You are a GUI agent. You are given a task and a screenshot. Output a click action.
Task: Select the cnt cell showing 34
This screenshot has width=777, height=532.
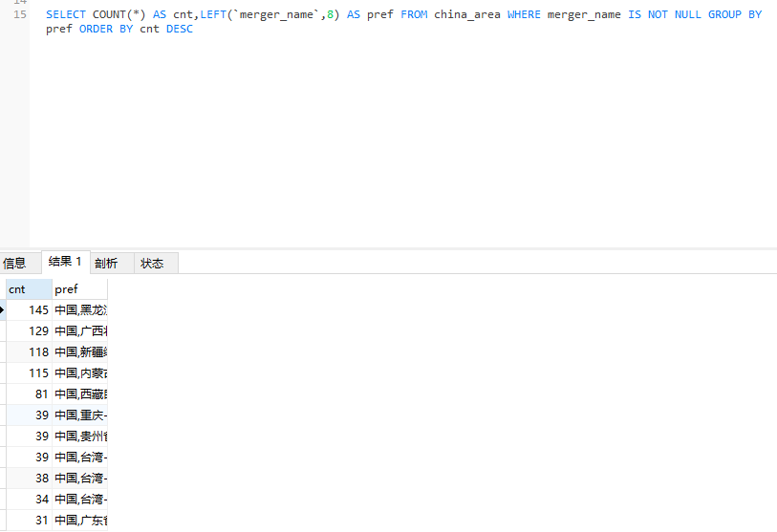29,500
